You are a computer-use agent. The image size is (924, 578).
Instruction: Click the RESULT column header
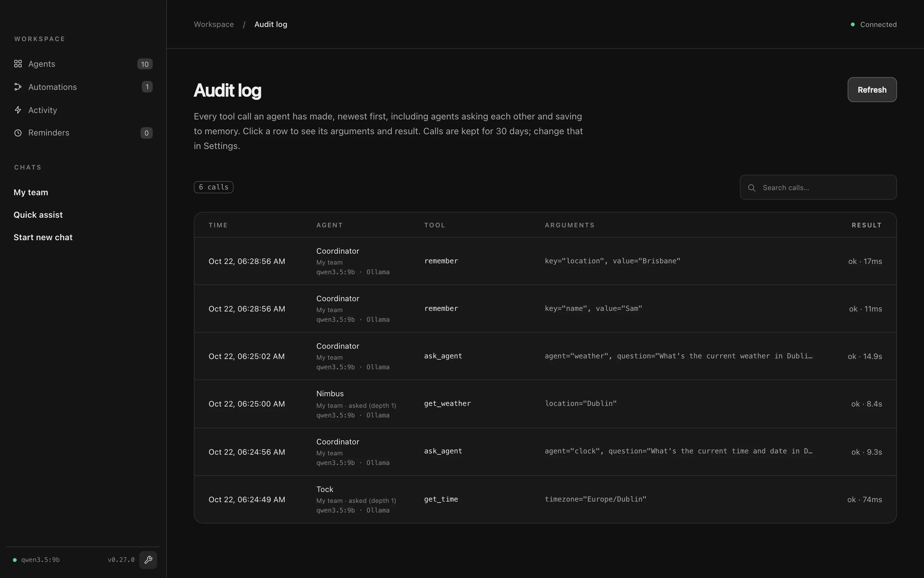click(x=867, y=225)
